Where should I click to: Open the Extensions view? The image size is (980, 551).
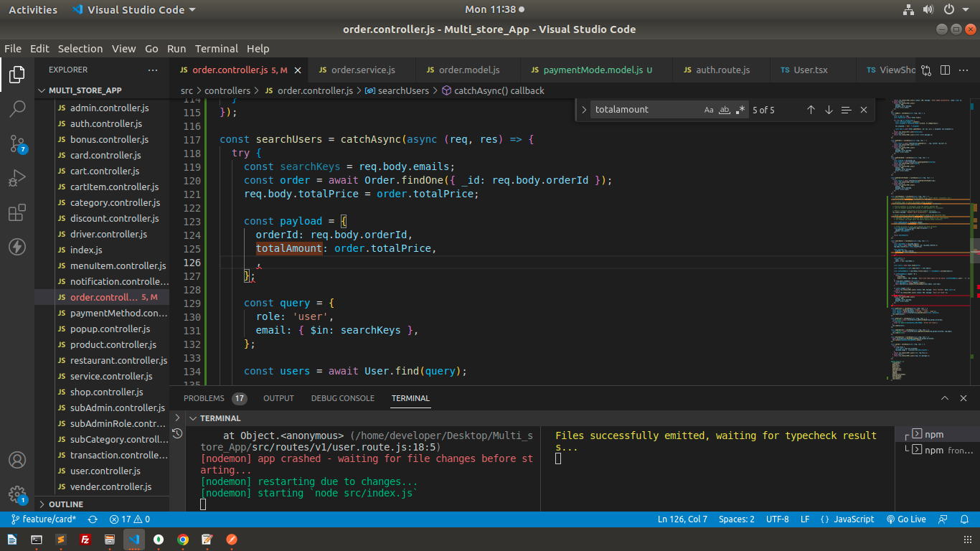click(x=17, y=213)
